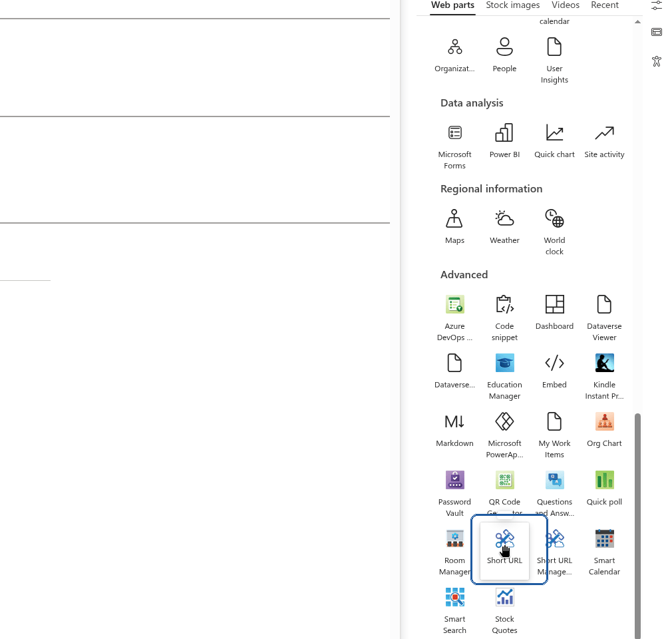
Task: Add the Smart Calendar web part
Action: [x=604, y=553]
